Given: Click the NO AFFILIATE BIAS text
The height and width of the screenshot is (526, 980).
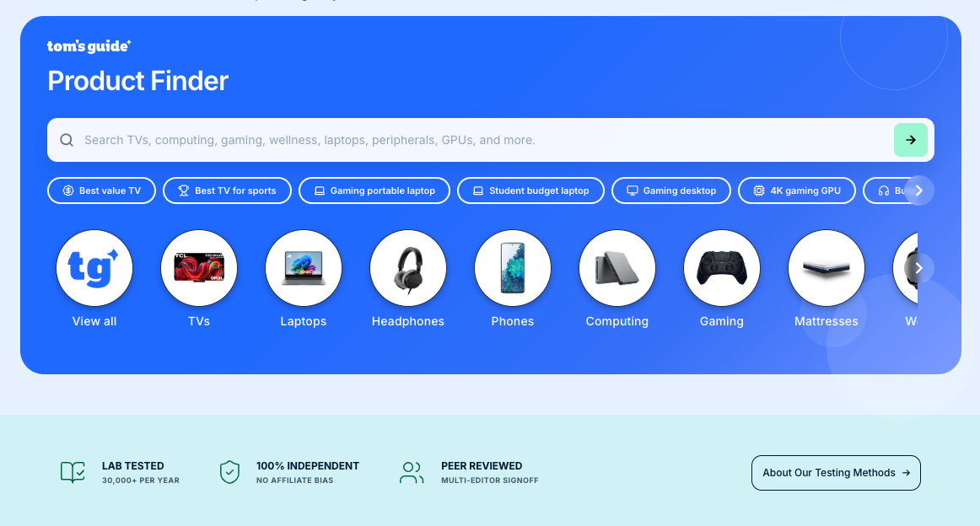Looking at the screenshot, I should (295, 480).
